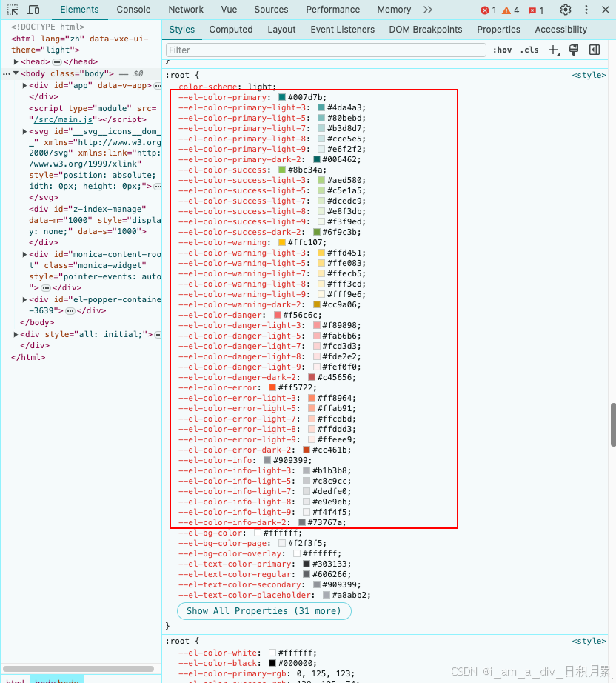Image resolution: width=616 pixels, height=683 pixels.
Task: Toggle the device toolbar icon
Action: click(33, 10)
